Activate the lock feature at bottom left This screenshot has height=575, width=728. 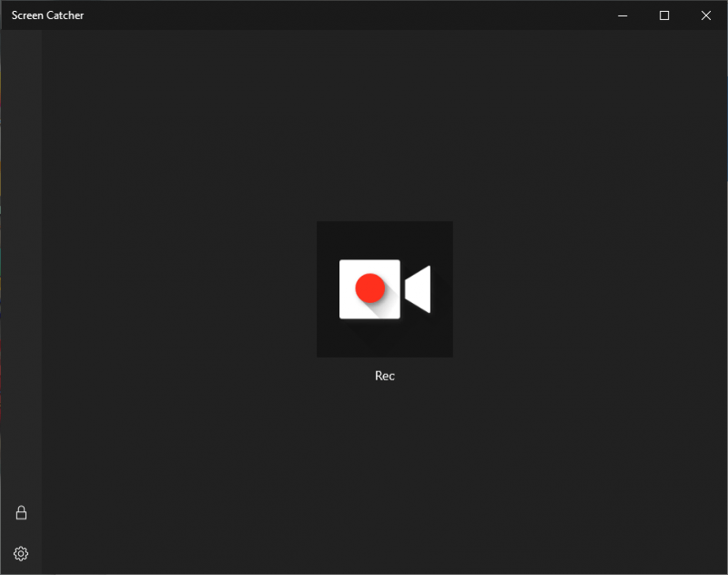pos(21,512)
